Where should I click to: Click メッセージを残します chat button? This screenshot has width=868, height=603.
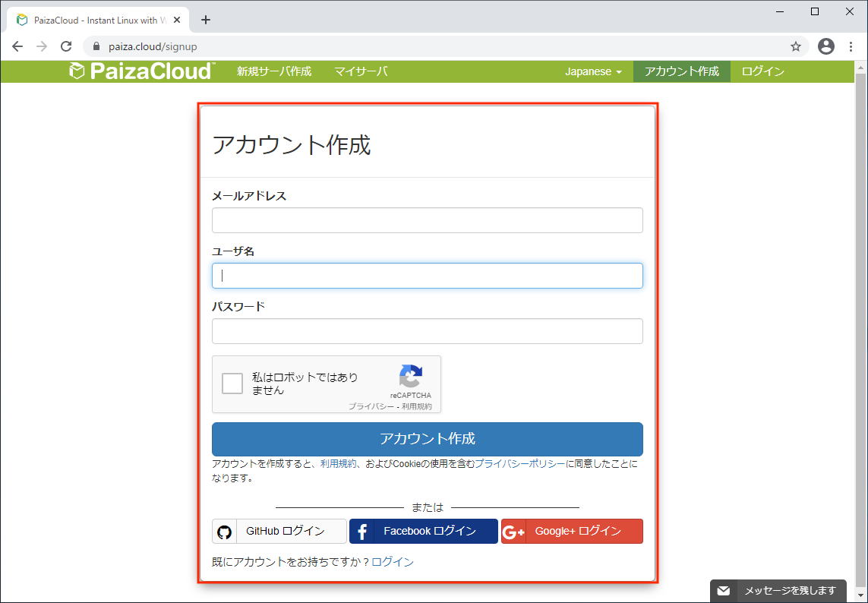click(x=778, y=591)
